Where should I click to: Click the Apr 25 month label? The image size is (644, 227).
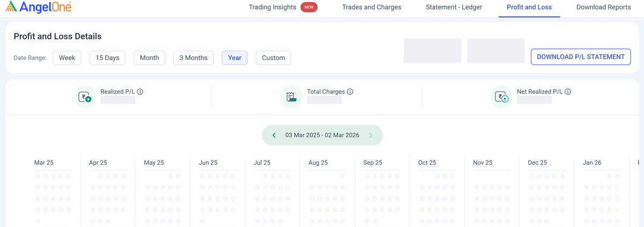coord(98,163)
